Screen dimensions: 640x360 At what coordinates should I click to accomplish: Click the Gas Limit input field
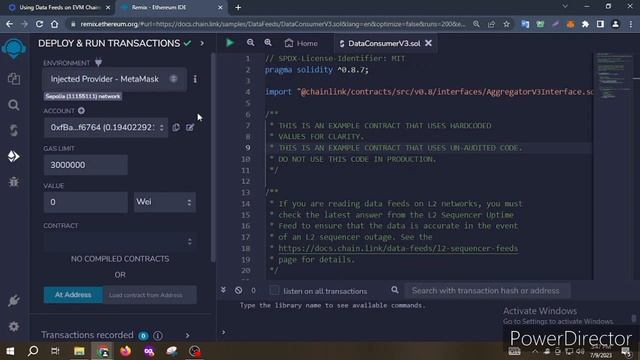pyautogui.click(x=86, y=165)
